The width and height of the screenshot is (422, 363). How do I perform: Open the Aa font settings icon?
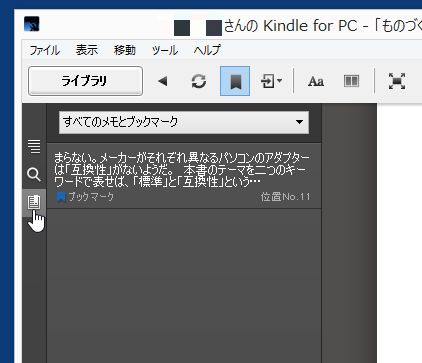point(316,81)
